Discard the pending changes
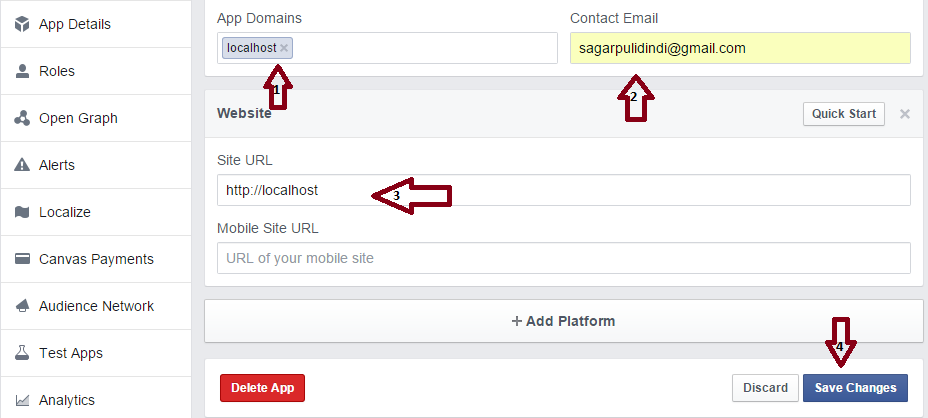Viewport: 928px width, 418px height. tap(763, 388)
